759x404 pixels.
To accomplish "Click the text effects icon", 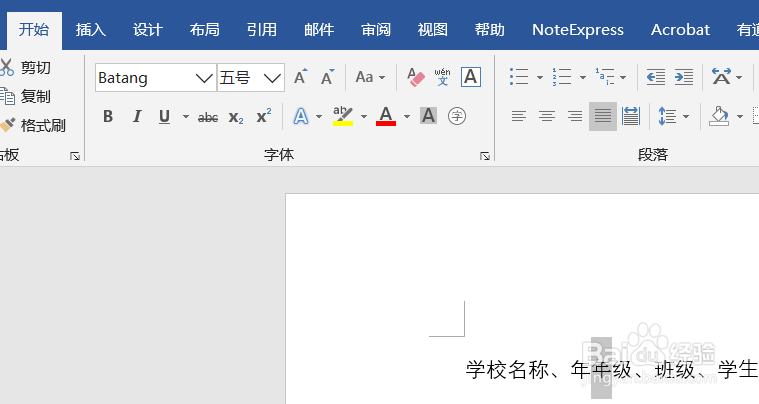I will pos(301,117).
